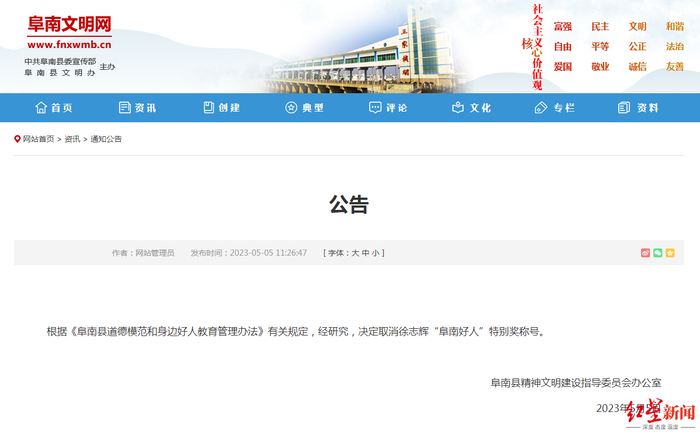700x436 pixels.
Task: Share article via the WeChat icon
Action: coord(658,253)
